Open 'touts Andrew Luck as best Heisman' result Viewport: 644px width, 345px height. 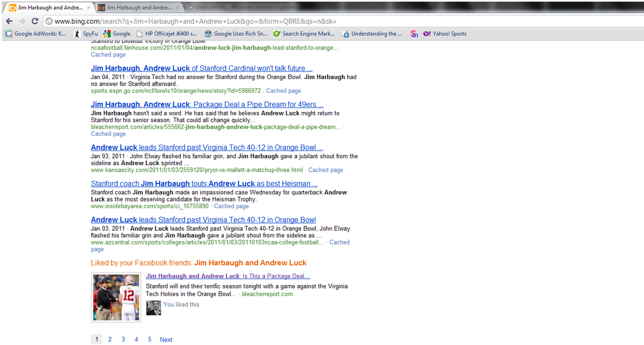pyautogui.click(x=204, y=183)
